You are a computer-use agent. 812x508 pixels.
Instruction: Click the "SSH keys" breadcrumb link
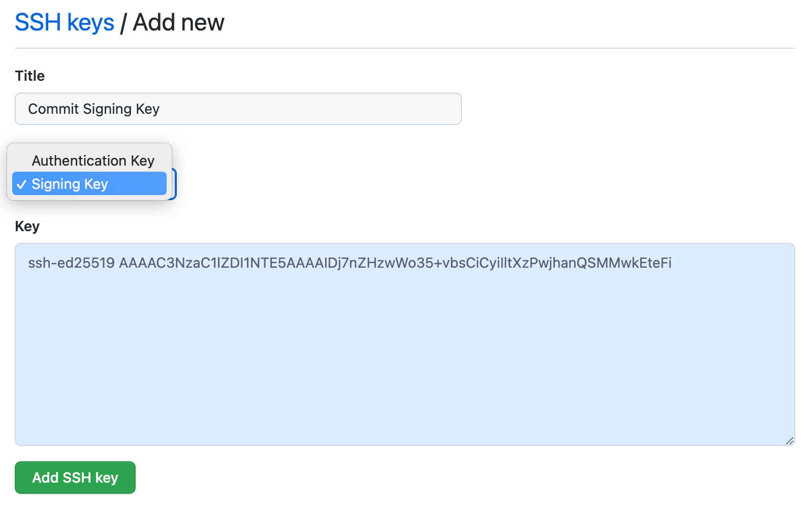point(64,21)
